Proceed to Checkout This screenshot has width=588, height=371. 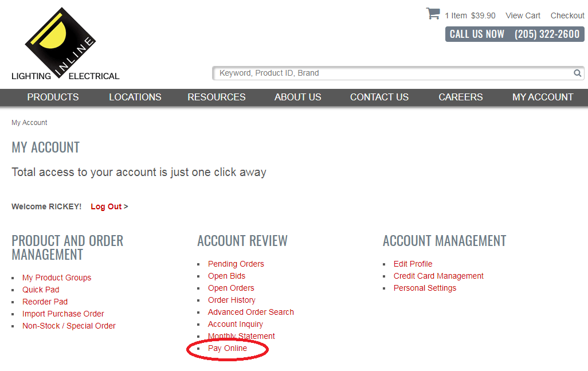(567, 15)
